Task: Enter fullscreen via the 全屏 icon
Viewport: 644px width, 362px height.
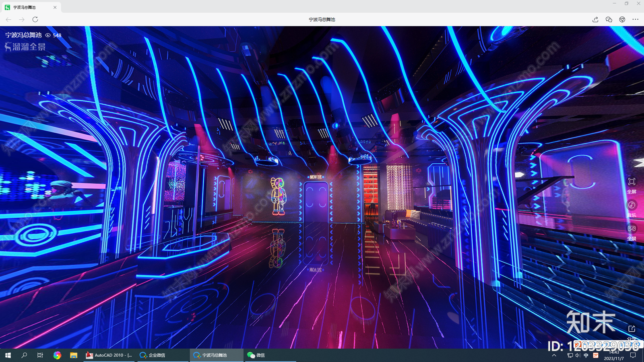Action: [x=632, y=182]
